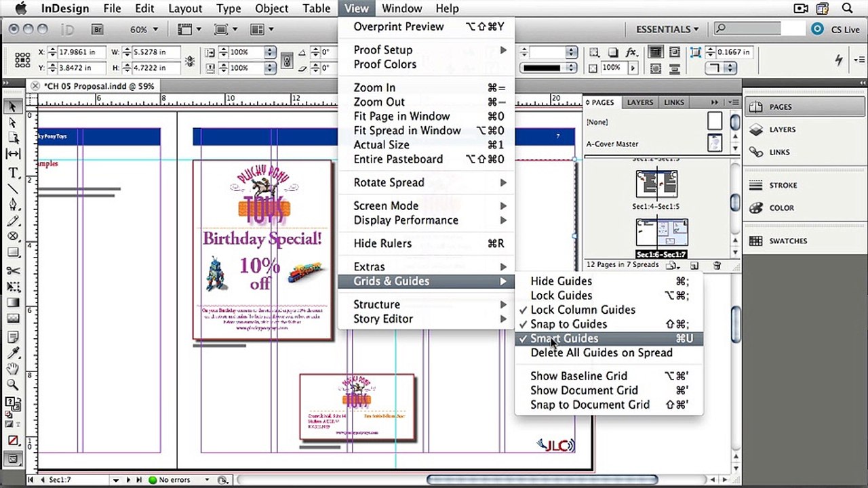This screenshot has width=868, height=488.
Task: Select the Gradient Feather tool
Action: click(x=13, y=319)
